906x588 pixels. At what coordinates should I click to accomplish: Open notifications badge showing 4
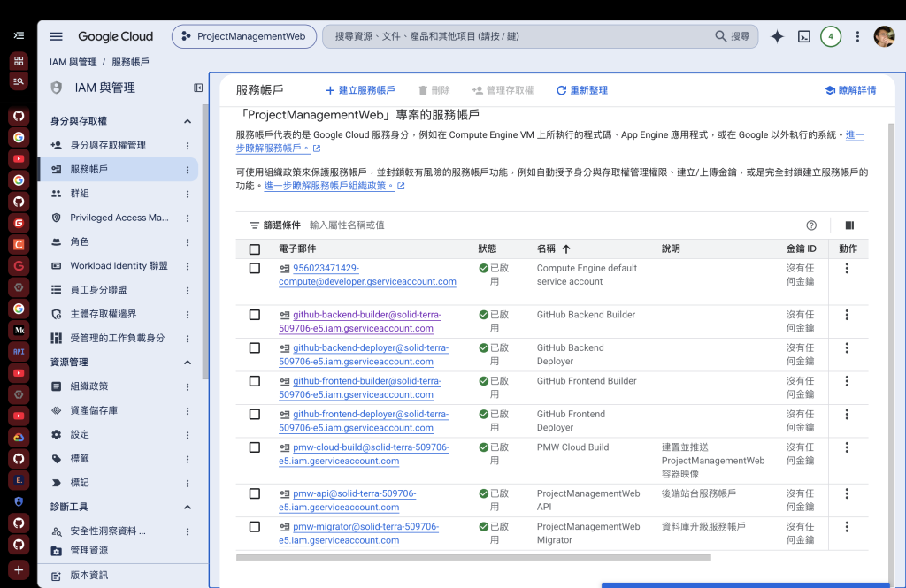(x=830, y=36)
